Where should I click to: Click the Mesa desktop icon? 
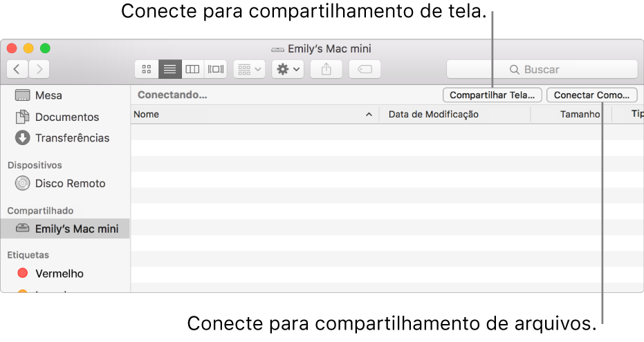tap(23, 95)
